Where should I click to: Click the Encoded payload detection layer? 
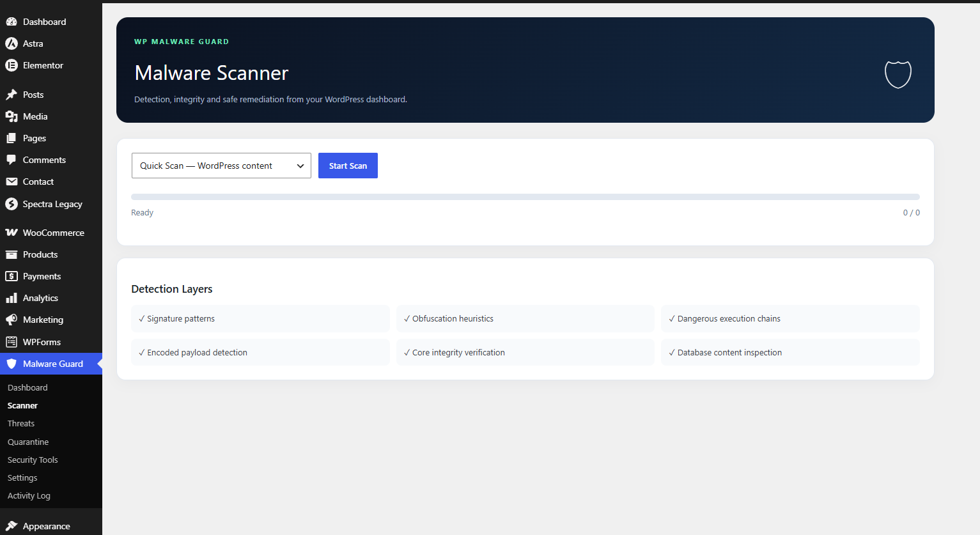pos(260,352)
